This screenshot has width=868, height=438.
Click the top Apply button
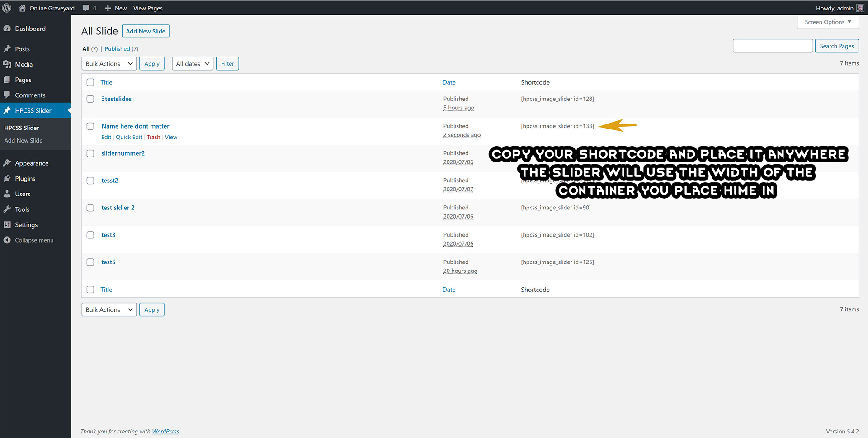[x=152, y=64]
